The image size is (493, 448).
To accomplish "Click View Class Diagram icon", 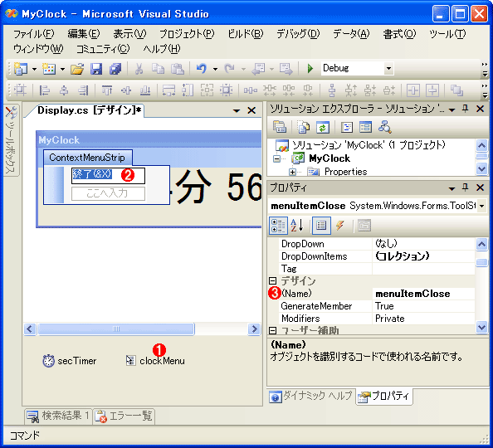I will pyautogui.click(x=384, y=127).
